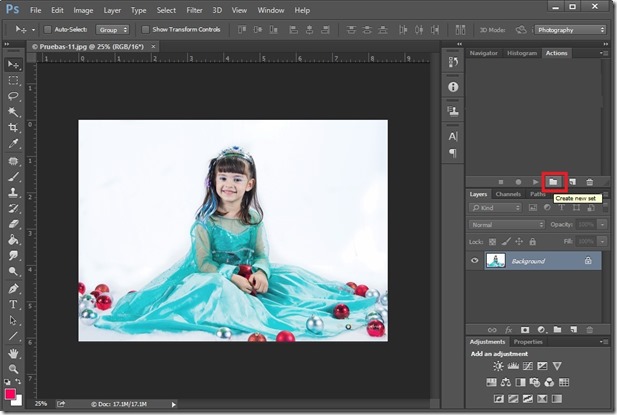The height and width of the screenshot is (415, 617).
Task: Toggle lock image pixels brush icon
Action: pyautogui.click(x=506, y=242)
